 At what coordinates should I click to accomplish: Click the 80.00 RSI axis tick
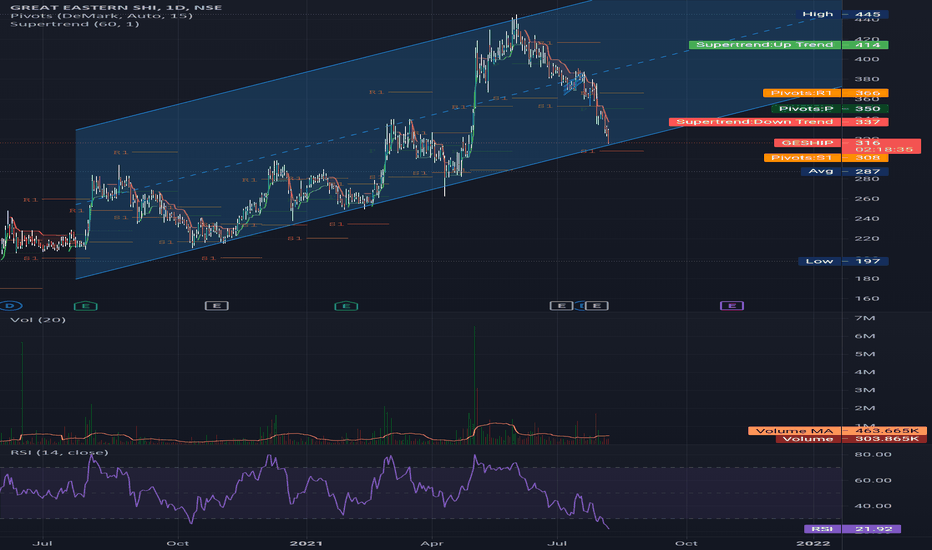point(873,454)
